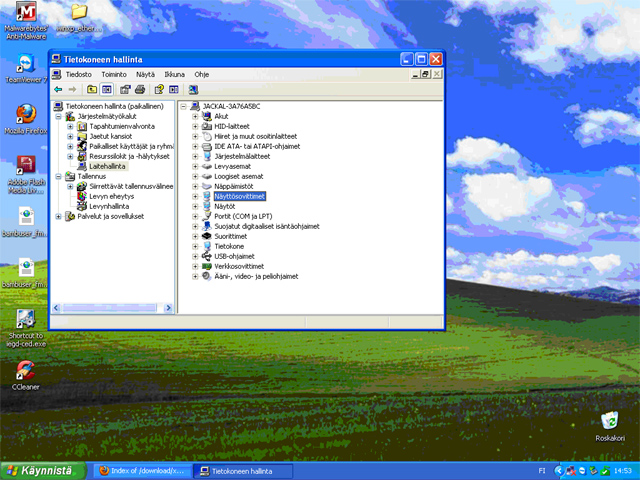Select the Roskakori recycle bin icon

pos(610,426)
